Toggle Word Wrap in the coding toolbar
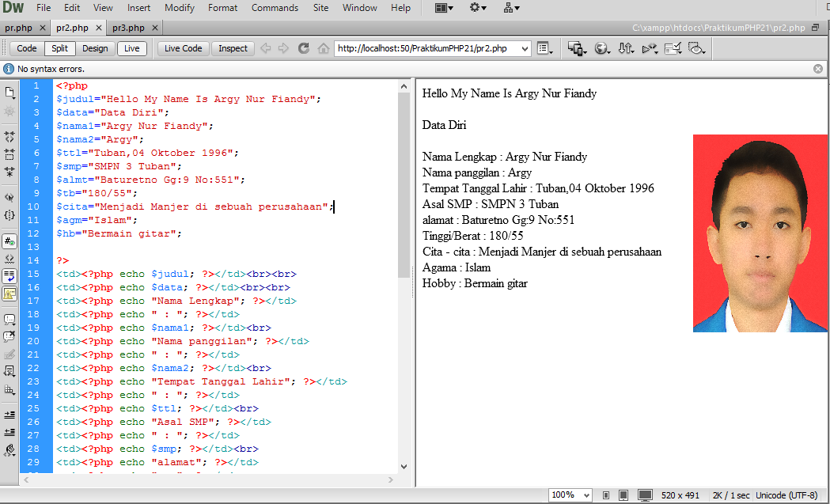 (9, 276)
